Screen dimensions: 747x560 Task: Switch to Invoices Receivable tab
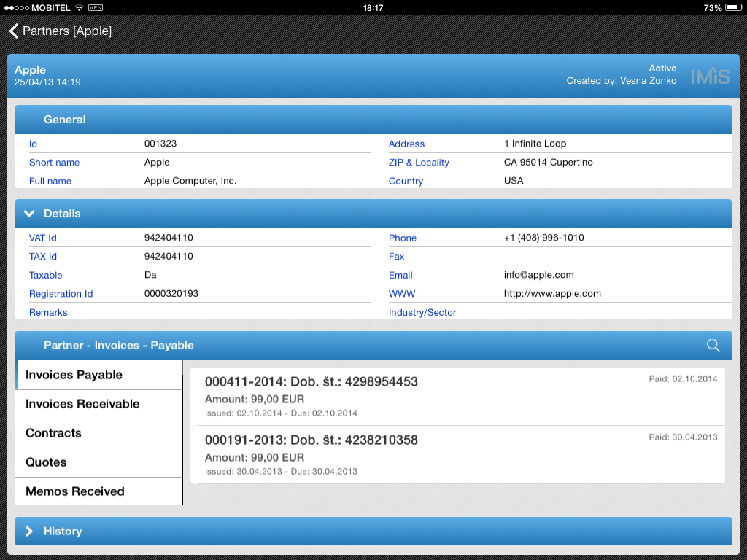[x=98, y=404]
